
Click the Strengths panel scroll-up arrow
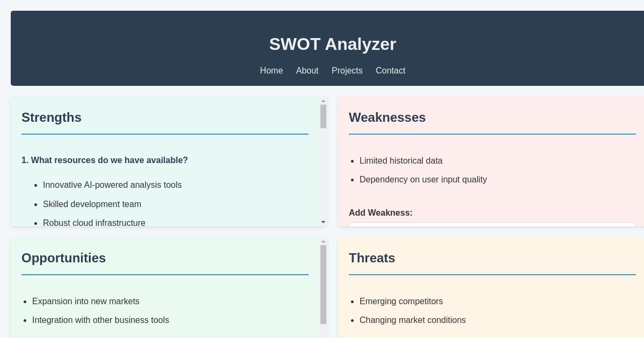(x=323, y=101)
